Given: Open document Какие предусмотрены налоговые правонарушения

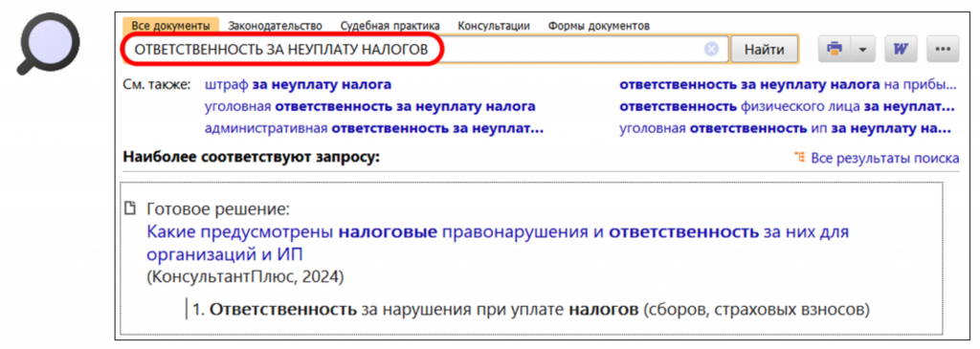Looking at the screenshot, I should pos(499,244).
